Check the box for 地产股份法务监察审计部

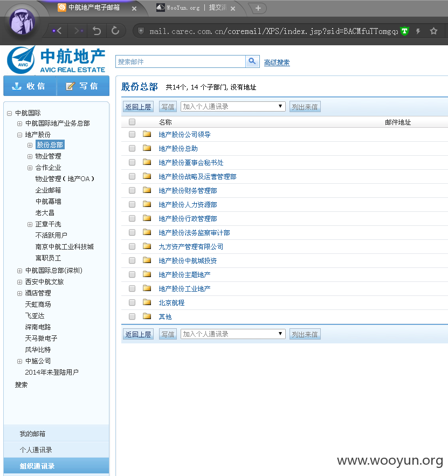click(132, 232)
